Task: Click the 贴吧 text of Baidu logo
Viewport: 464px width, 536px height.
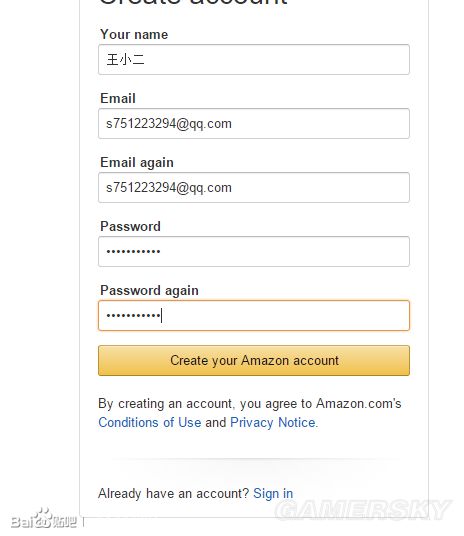Action: click(x=64, y=522)
